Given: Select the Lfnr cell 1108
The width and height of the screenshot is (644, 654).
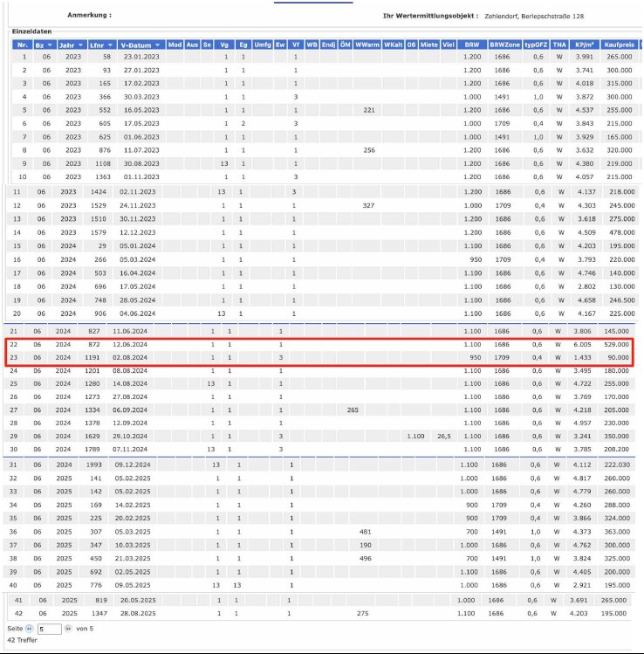Looking at the screenshot, I should click(x=103, y=163).
